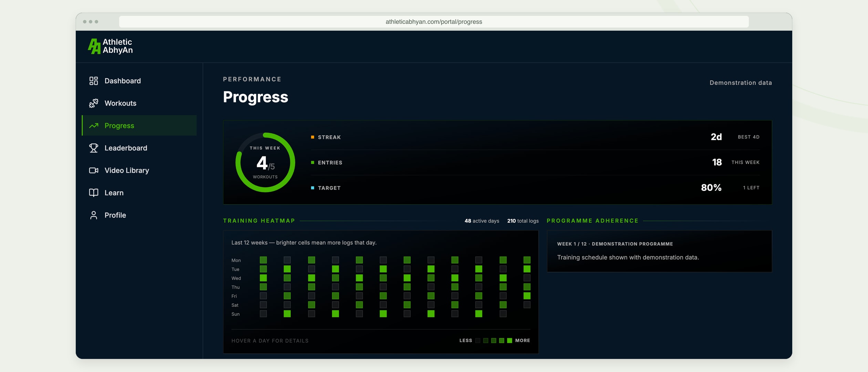Click the browser window control dots

pyautogui.click(x=91, y=22)
